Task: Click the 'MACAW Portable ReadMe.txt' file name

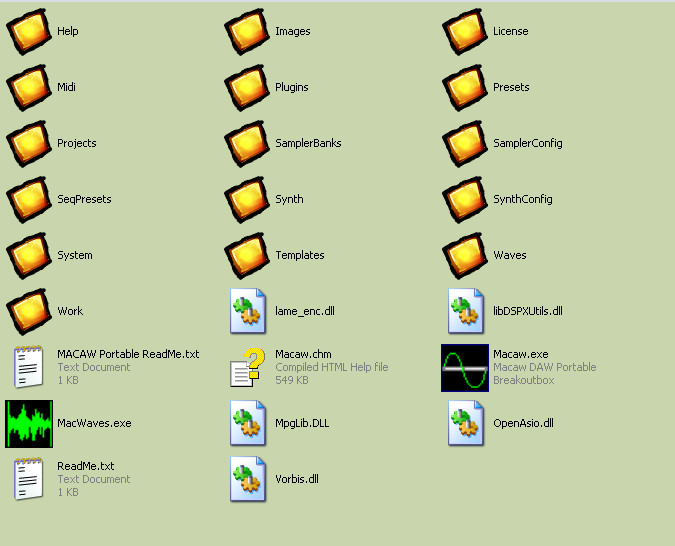Action: (x=128, y=354)
